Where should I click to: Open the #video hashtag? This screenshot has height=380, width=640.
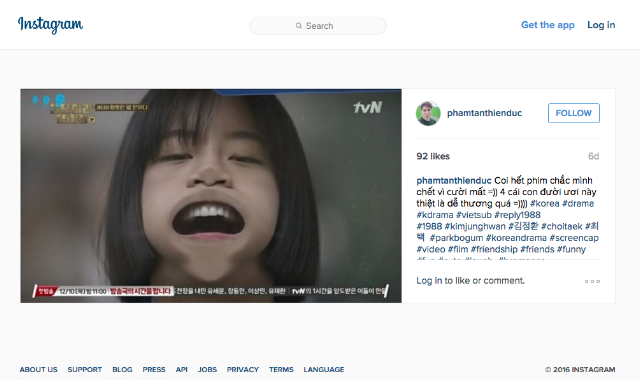coord(431,249)
